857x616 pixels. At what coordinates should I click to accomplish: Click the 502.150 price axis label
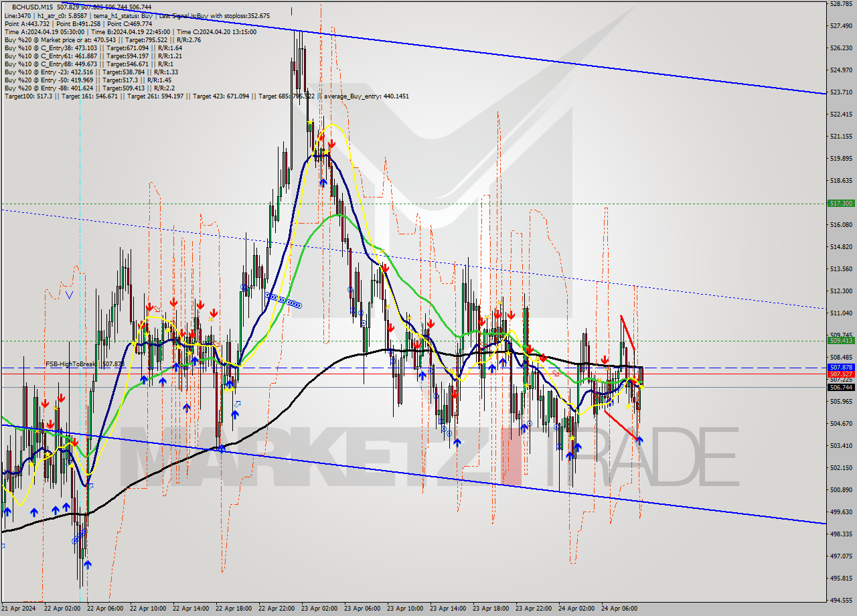pyautogui.click(x=840, y=468)
